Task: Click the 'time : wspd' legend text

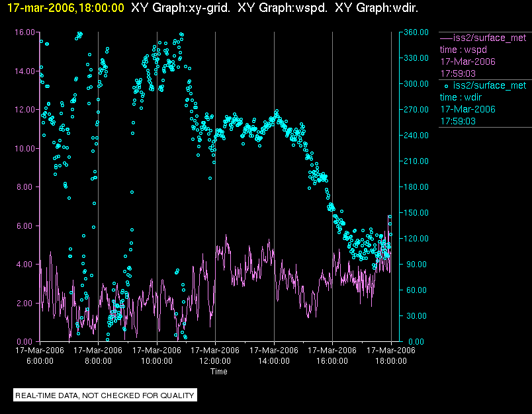Action: click(463, 50)
